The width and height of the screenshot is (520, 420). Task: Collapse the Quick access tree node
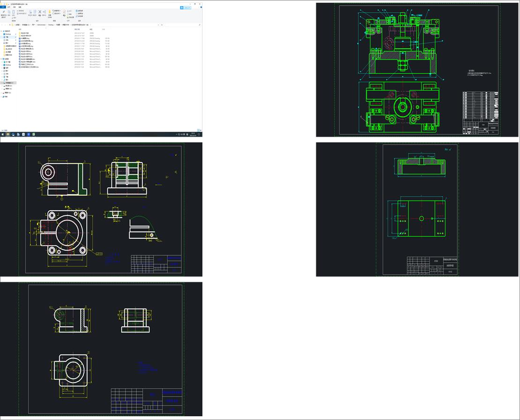[x=1, y=31]
